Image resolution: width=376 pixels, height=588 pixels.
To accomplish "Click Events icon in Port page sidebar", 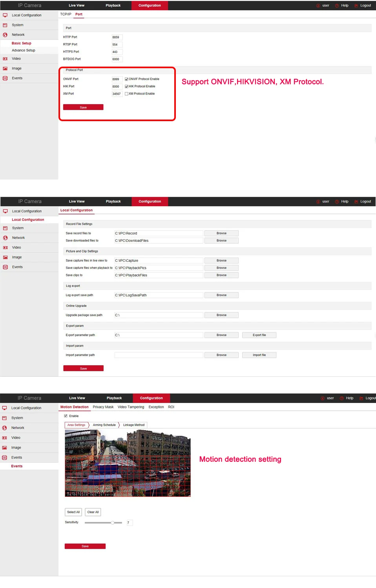I will coord(5,78).
